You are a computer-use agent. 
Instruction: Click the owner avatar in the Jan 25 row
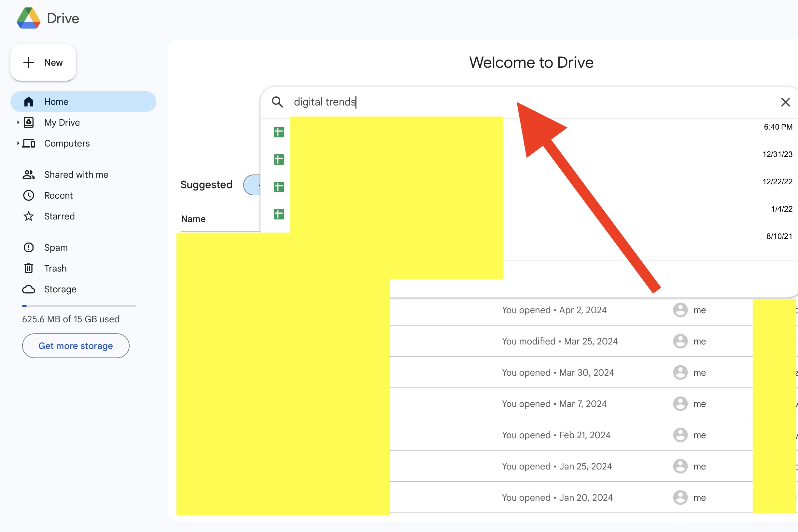click(x=680, y=466)
